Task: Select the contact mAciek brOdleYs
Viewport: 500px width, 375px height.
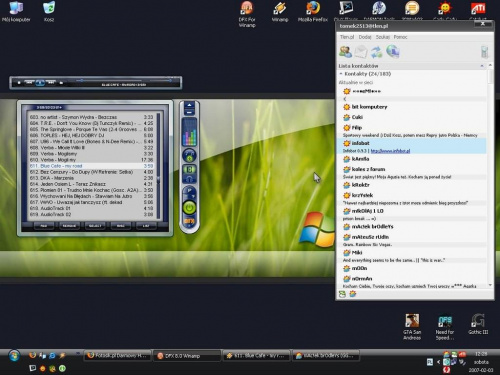Action: tap(413, 227)
